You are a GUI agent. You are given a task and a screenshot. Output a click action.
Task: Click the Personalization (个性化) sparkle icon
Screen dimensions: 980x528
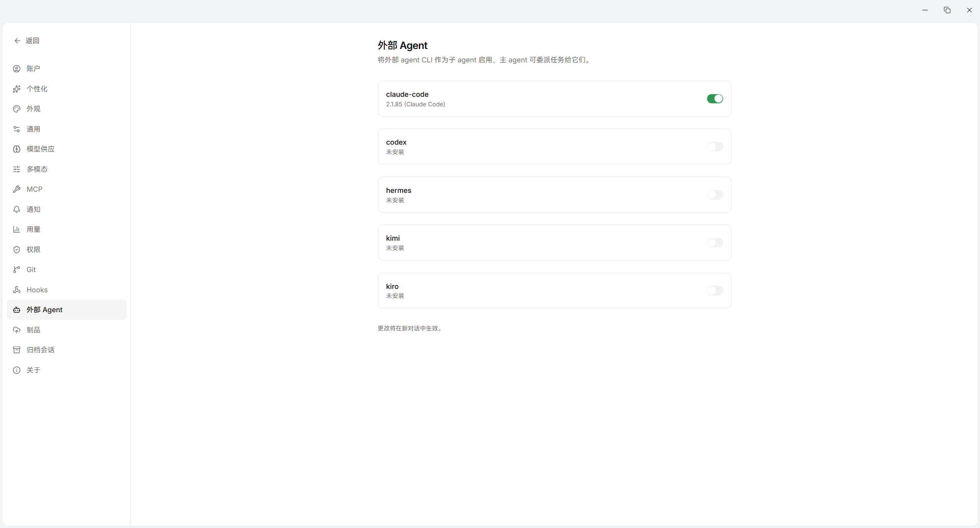pyautogui.click(x=16, y=89)
